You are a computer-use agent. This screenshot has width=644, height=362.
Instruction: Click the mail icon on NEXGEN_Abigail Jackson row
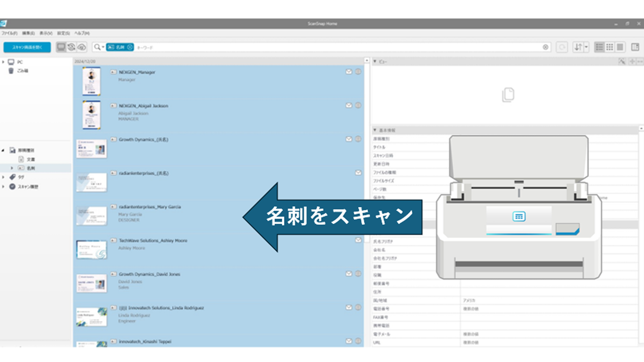pos(349,106)
